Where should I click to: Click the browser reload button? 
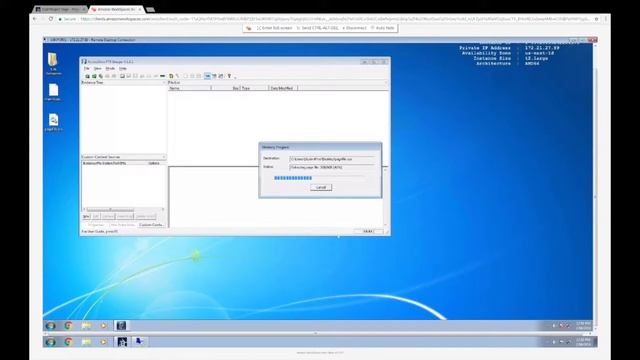51,19
